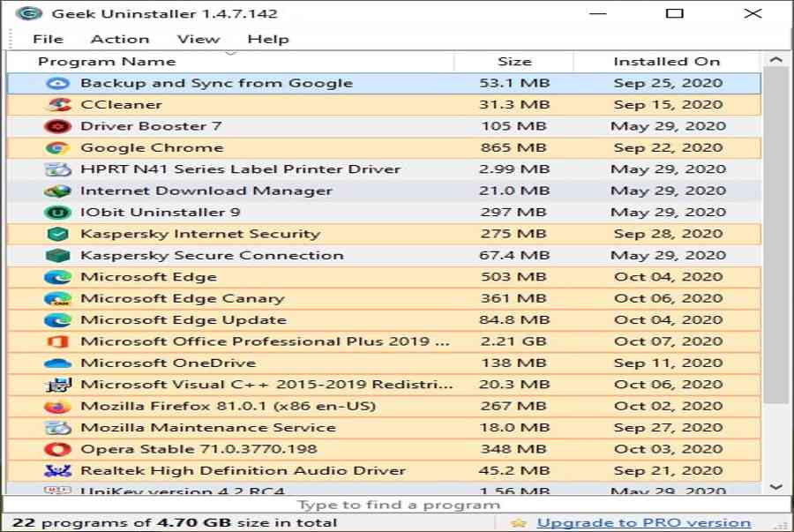Click the Kaspersky Internet Security shield icon
794x532 pixels.
57,234
